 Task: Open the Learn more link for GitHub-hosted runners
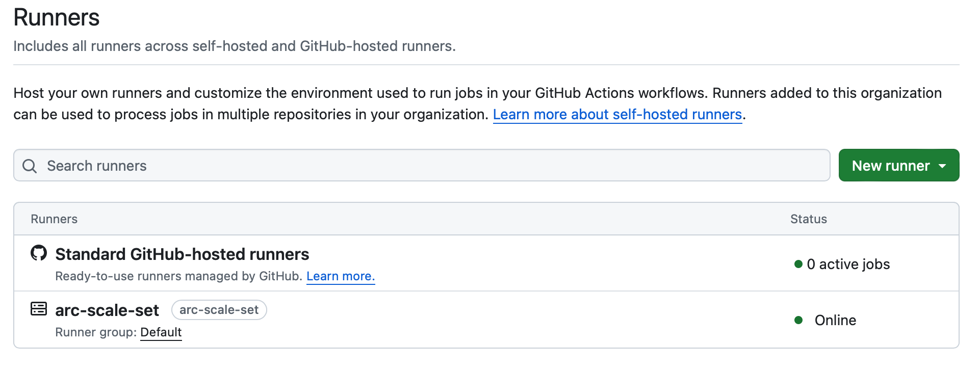(x=341, y=276)
